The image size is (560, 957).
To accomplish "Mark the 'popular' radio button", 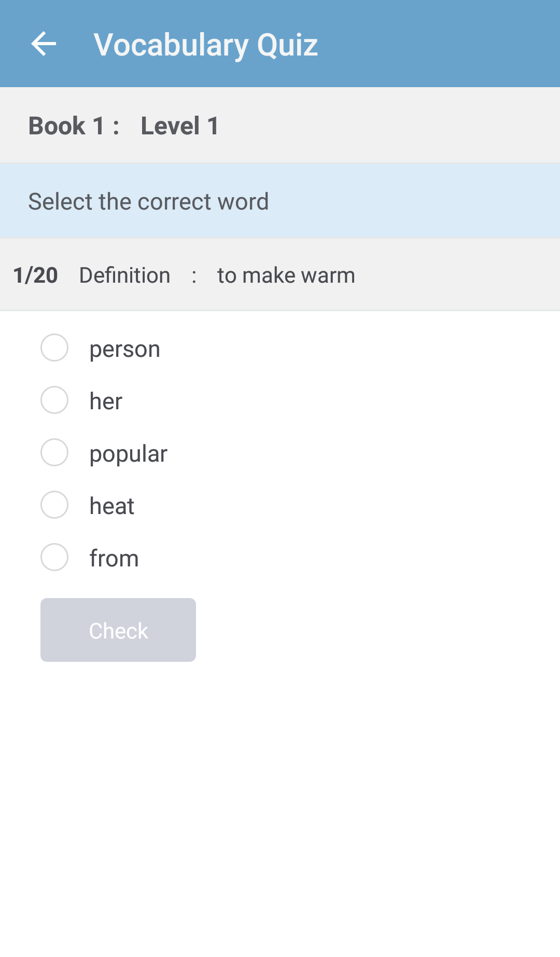I will [54, 452].
